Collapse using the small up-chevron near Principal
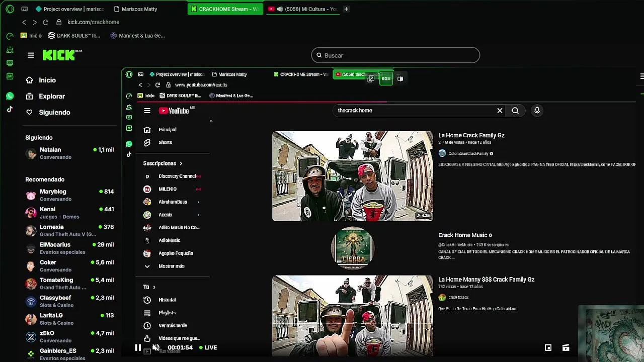The height and width of the screenshot is (362, 644). coord(211,121)
